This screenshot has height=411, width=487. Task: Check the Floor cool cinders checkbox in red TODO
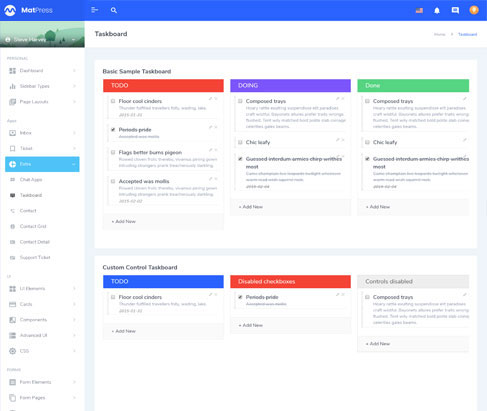click(113, 101)
